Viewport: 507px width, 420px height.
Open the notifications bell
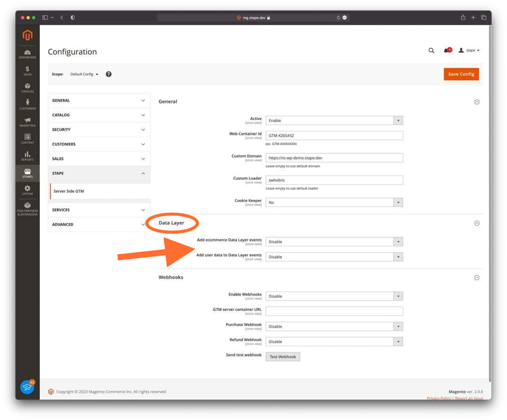pyautogui.click(x=447, y=50)
